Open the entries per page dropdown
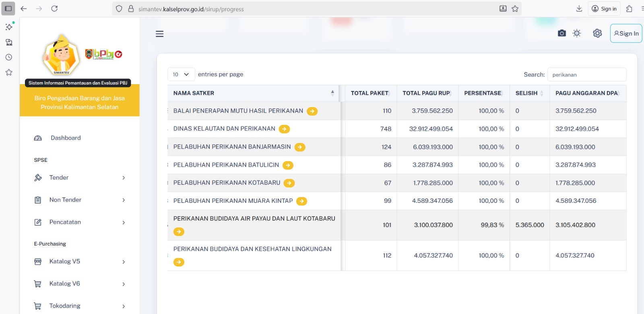Screen dimensions: 644x314 pyautogui.click(x=181, y=74)
